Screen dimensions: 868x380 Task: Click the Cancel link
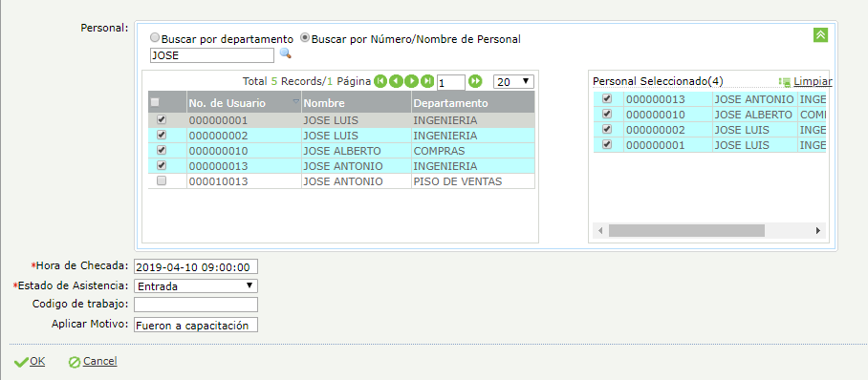[x=99, y=361]
